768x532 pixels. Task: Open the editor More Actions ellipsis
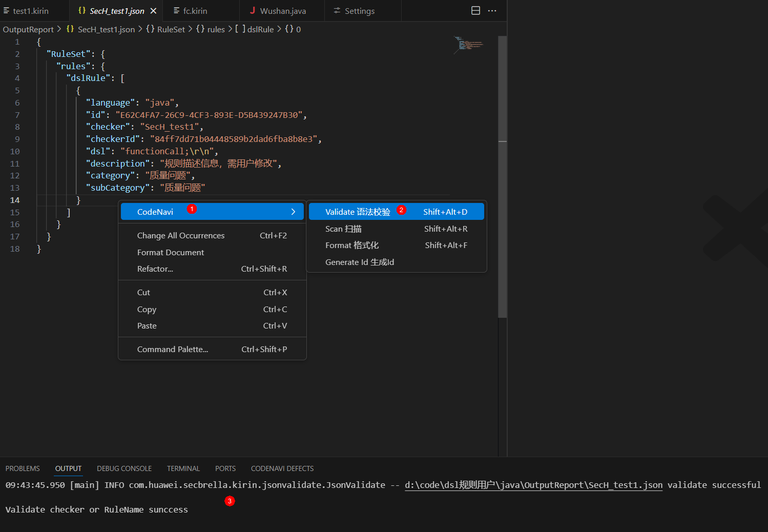tap(492, 11)
